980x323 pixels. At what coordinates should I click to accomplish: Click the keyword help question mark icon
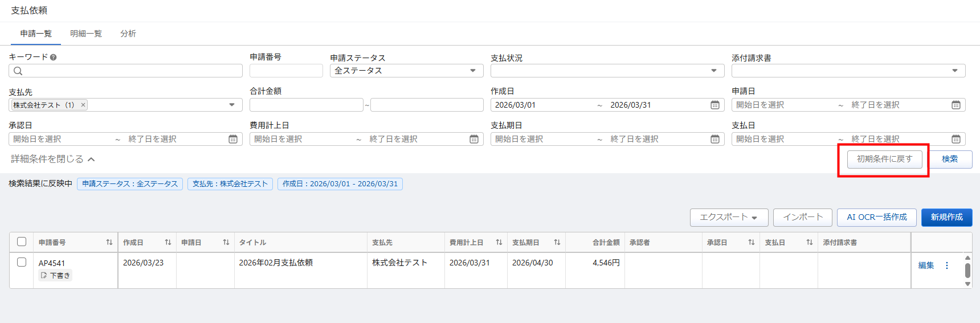pyautogui.click(x=53, y=57)
